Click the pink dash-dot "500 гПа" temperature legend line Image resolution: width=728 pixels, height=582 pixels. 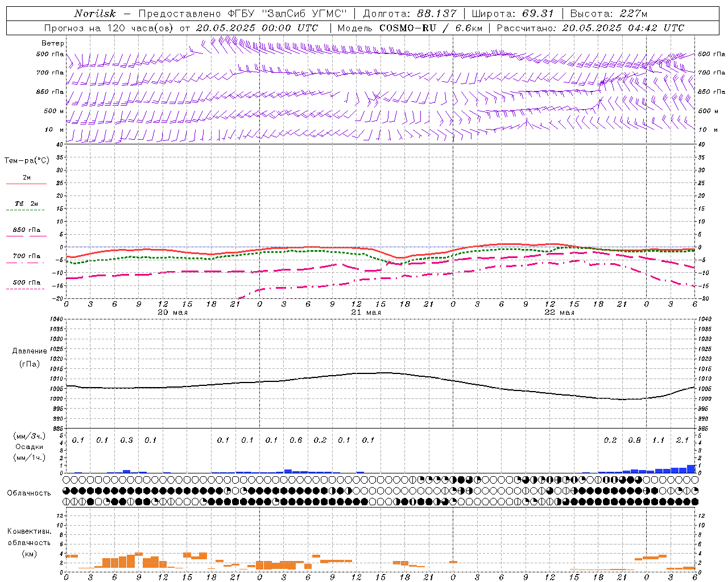[x=25, y=289]
